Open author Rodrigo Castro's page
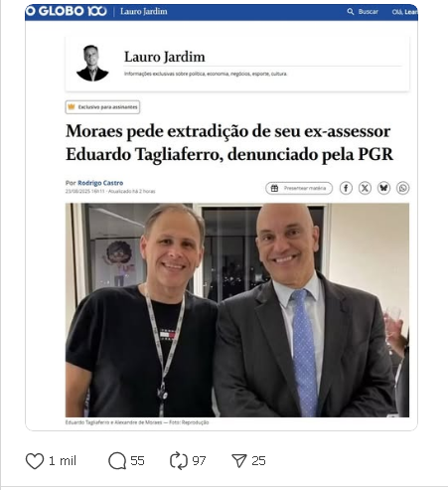This screenshot has width=448, height=490. click(100, 183)
